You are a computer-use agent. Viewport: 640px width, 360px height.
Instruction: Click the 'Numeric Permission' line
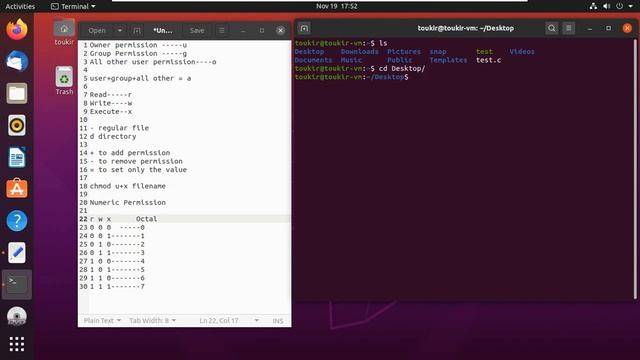click(127, 202)
